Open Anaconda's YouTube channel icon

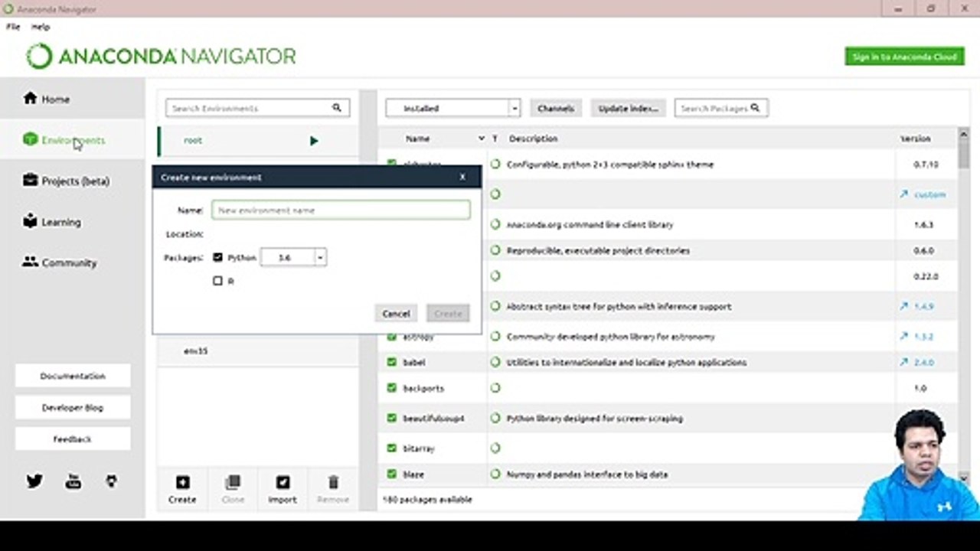click(73, 481)
